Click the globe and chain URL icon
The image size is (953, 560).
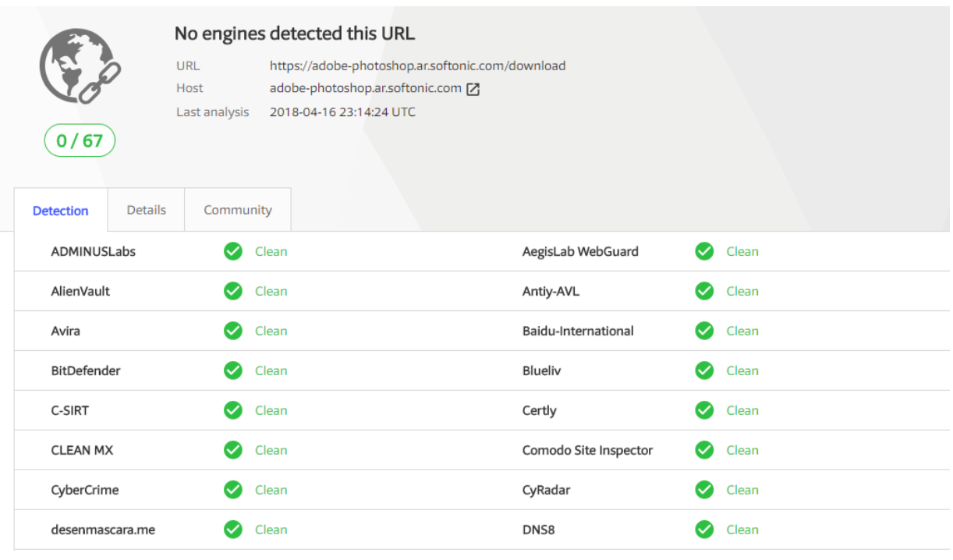80,66
